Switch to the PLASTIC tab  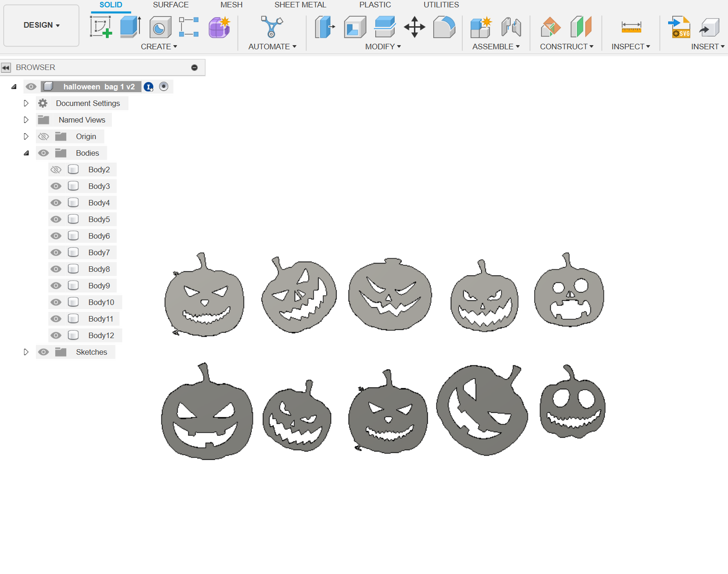point(375,5)
